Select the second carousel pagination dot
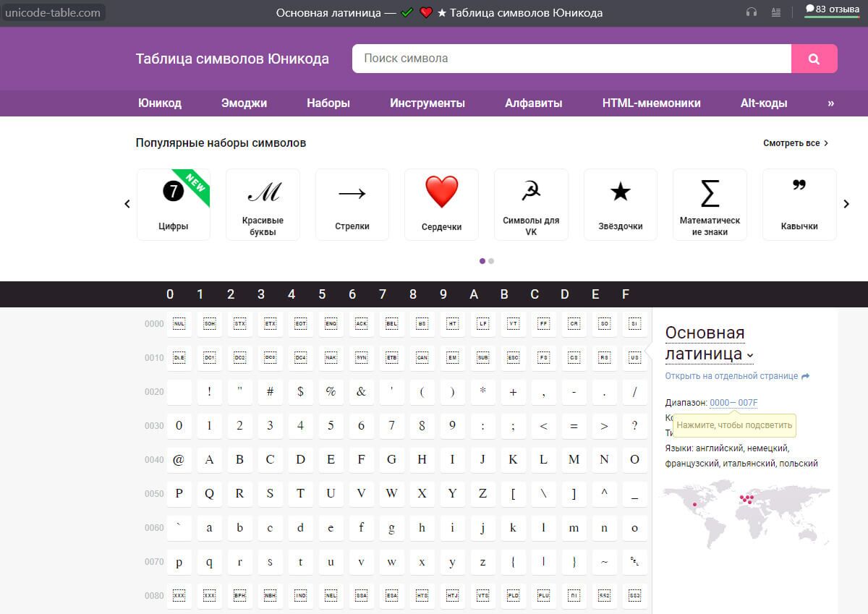The width and height of the screenshot is (868, 614). pyautogui.click(x=491, y=260)
